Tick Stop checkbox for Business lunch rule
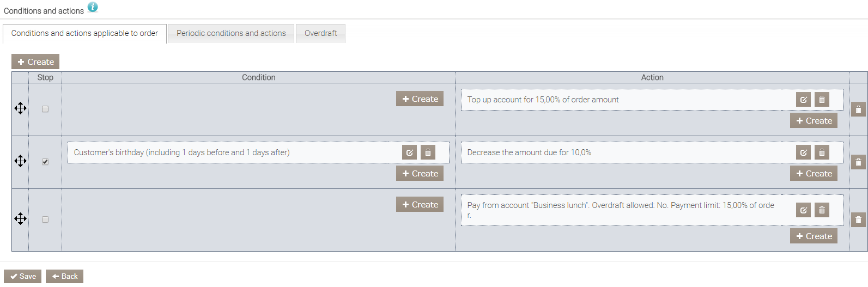868x287 pixels. [45, 219]
